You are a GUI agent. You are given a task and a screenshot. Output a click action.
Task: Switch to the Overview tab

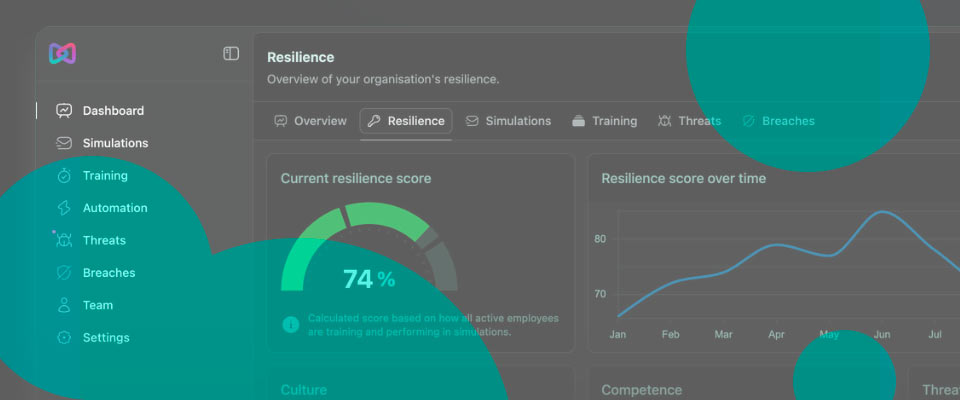coord(310,121)
